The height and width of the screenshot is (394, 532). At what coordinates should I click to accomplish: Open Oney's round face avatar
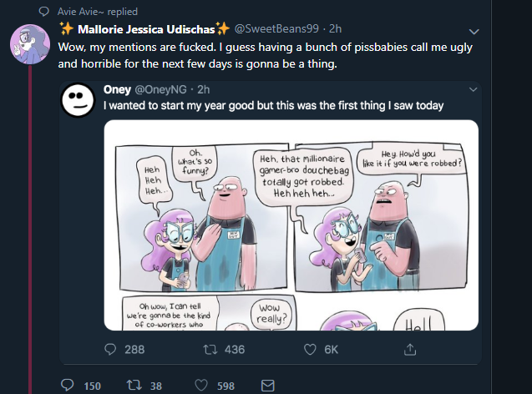(78, 100)
